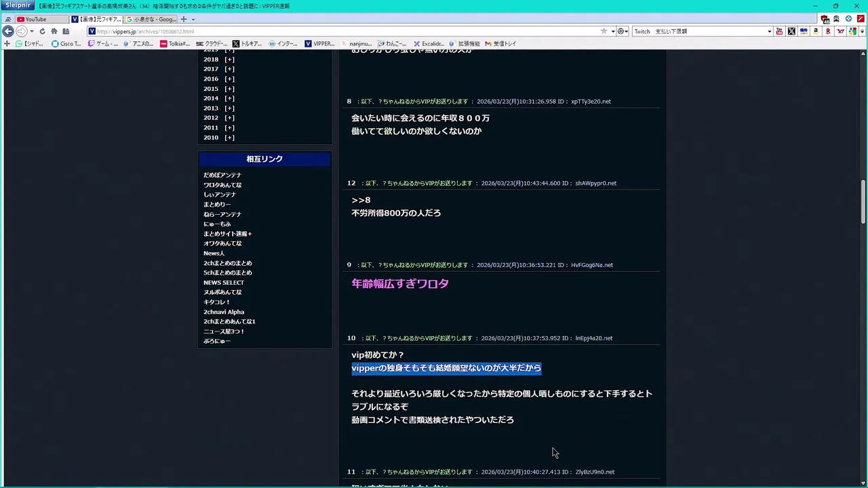868x488 pixels.
Task: Open the 拡張機能 bookmark
Action: [465, 43]
